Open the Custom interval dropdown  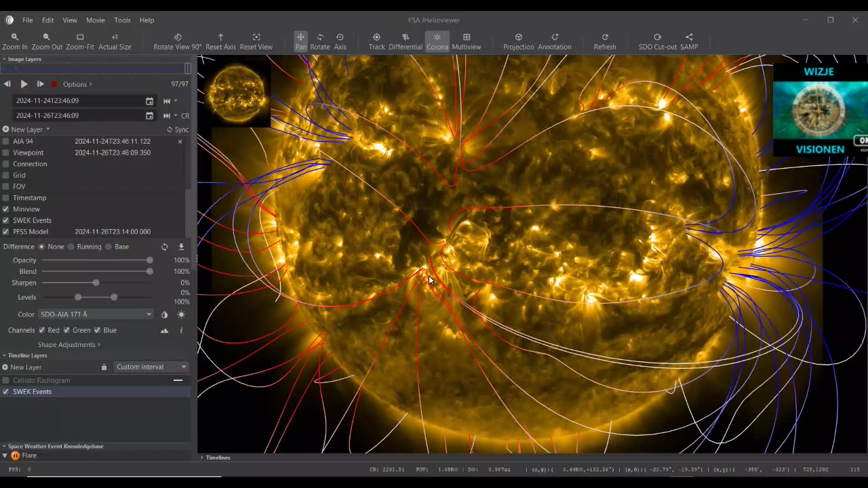tap(151, 367)
